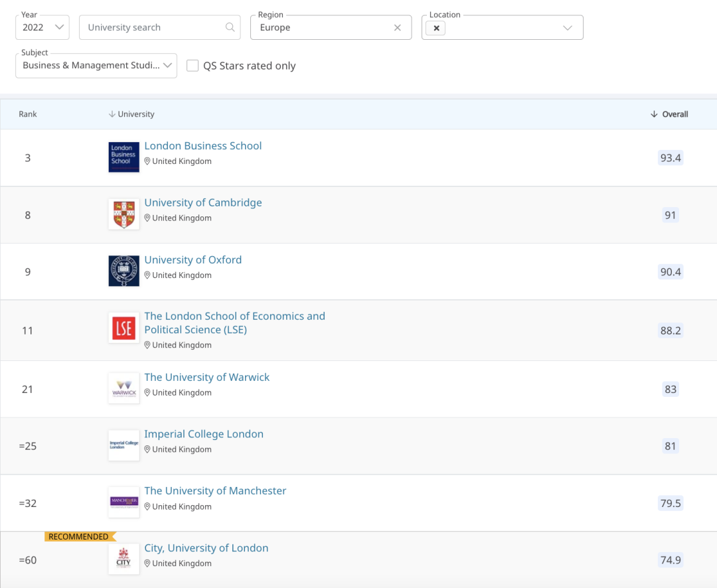Open the Year 2022 dropdown

42,27
